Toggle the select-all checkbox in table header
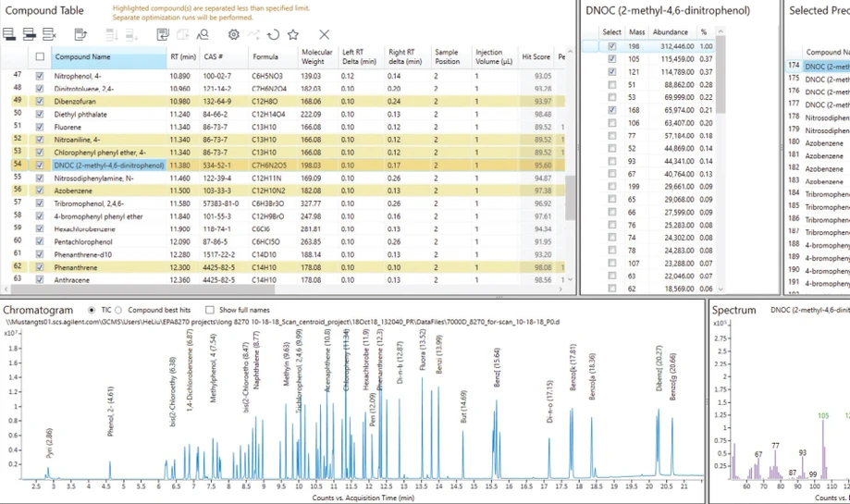850x504 pixels. pyautogui.click(x=40, y=56)
